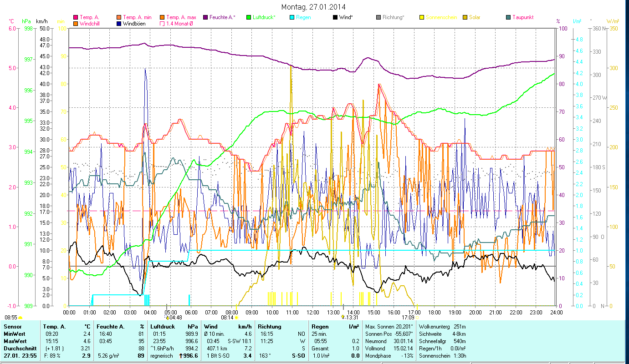Image resolution: width=629 pixels, height=364 pixels.
Task: Select the 09:20 minimum temperature time
Action: click(x=51, y=334)
